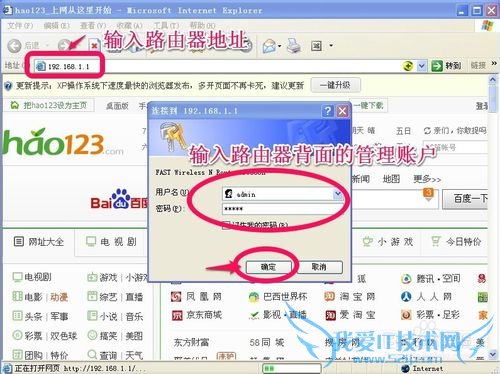Click the 京东商城 red icon
500x374 pixels.
177,315
